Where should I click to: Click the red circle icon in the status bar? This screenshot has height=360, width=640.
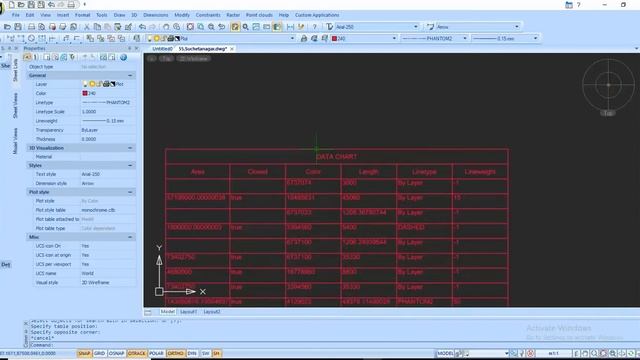(x=530, y=353)
